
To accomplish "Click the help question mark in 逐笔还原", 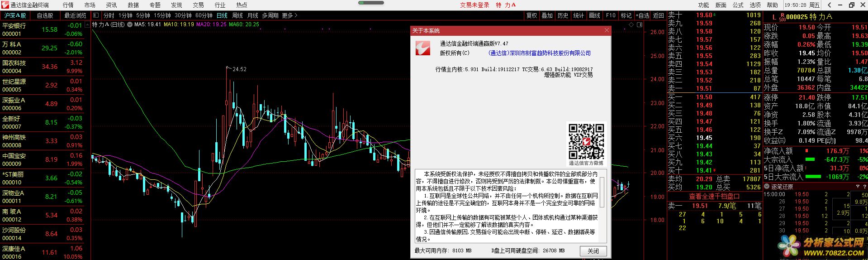I will [864, 187].
